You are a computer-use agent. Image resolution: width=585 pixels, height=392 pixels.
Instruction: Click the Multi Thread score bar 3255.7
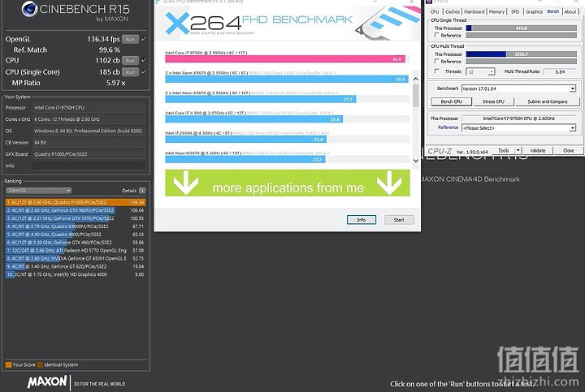pyautogui.click(x=521, y=54)
